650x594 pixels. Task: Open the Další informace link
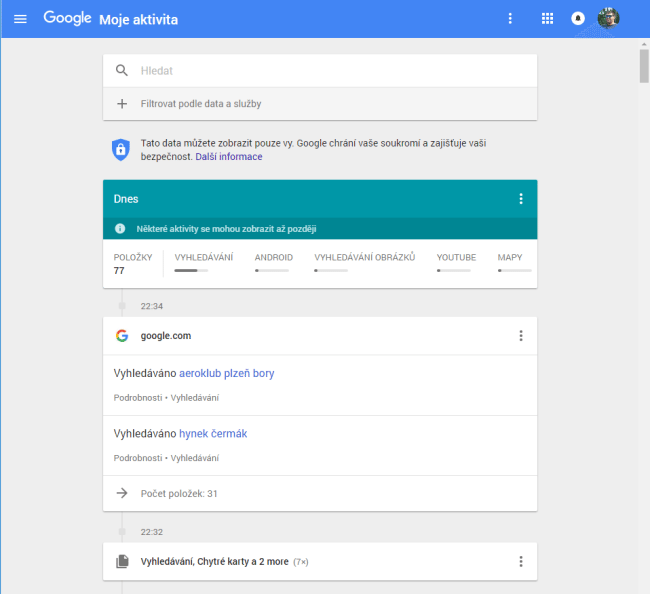229,157
